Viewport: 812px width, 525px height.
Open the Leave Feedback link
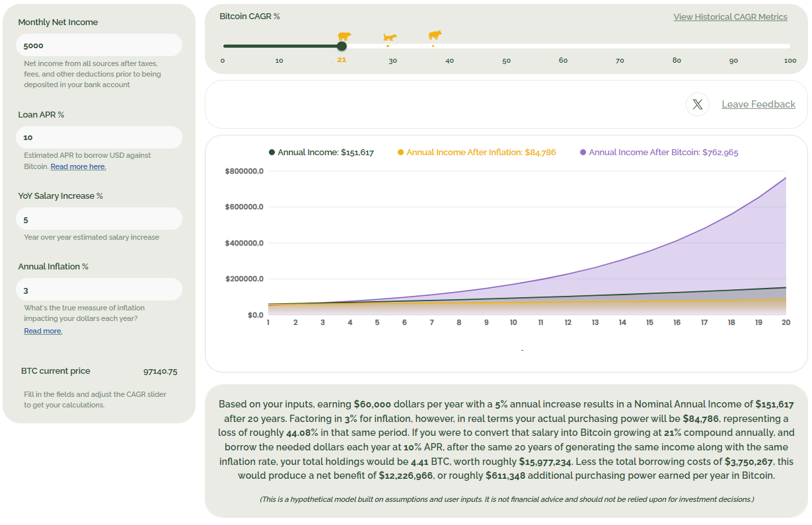click(758, 104)
